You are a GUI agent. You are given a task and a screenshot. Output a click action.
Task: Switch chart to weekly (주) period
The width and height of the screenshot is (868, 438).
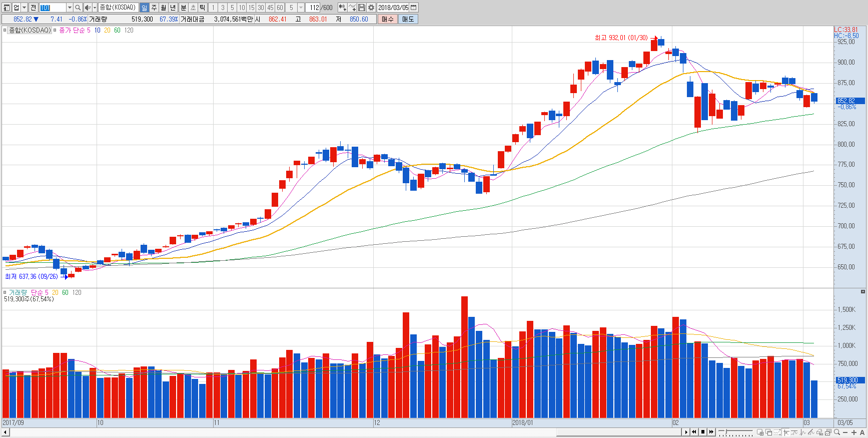[x=154, y=8]
